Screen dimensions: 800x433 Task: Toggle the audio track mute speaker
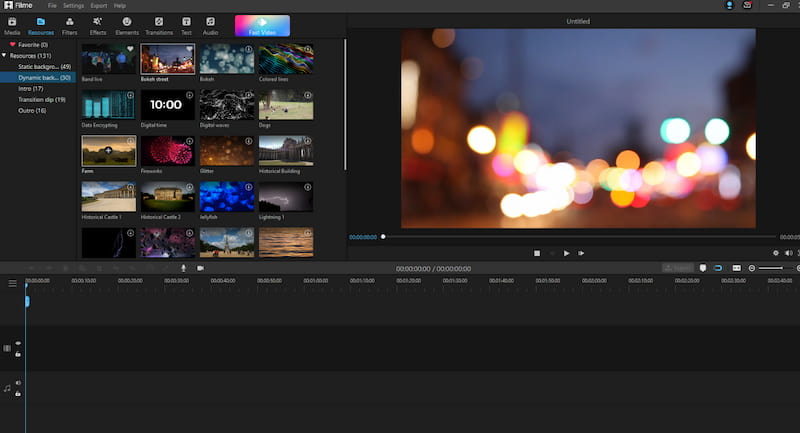click(18, 383)
